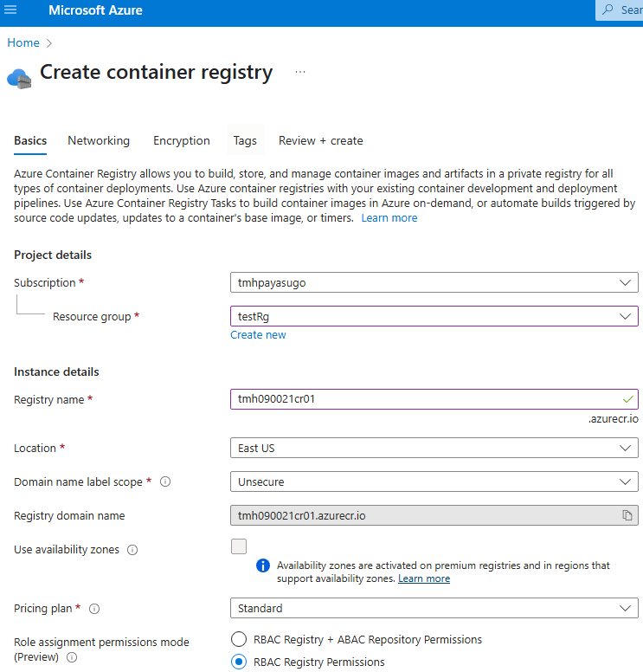Switch to the Networking tab
This screenshot has height=672, width=643.
(x=99, y=140)
